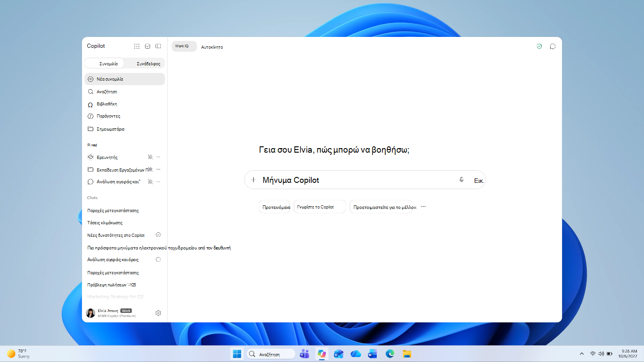Screen dimensions: 644x362
Task: Open the Πιο πρόσφατα μηνύματα ηλεκτρονικού ταχυδρομείου chat
Action: (159, 248)
